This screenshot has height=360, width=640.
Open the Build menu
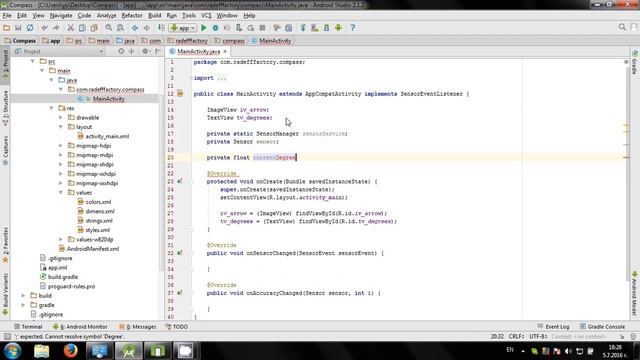pyautogui.click(x=154, y=16)
